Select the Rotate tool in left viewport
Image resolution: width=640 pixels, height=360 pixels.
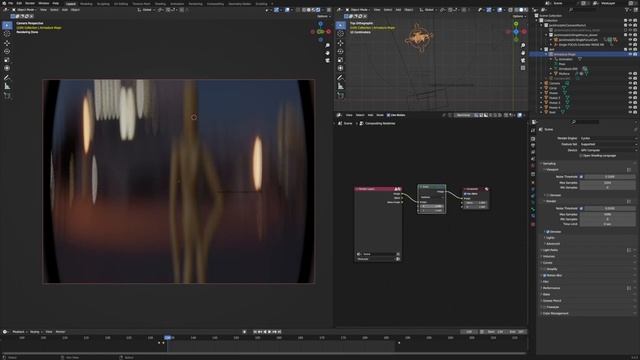click(x=7, y=51)
